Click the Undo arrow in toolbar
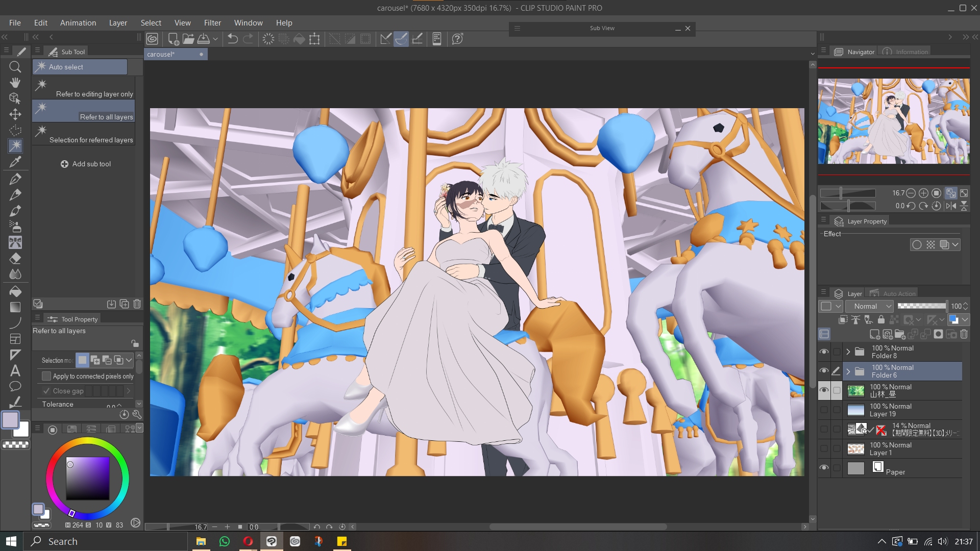 pos(233,39)
